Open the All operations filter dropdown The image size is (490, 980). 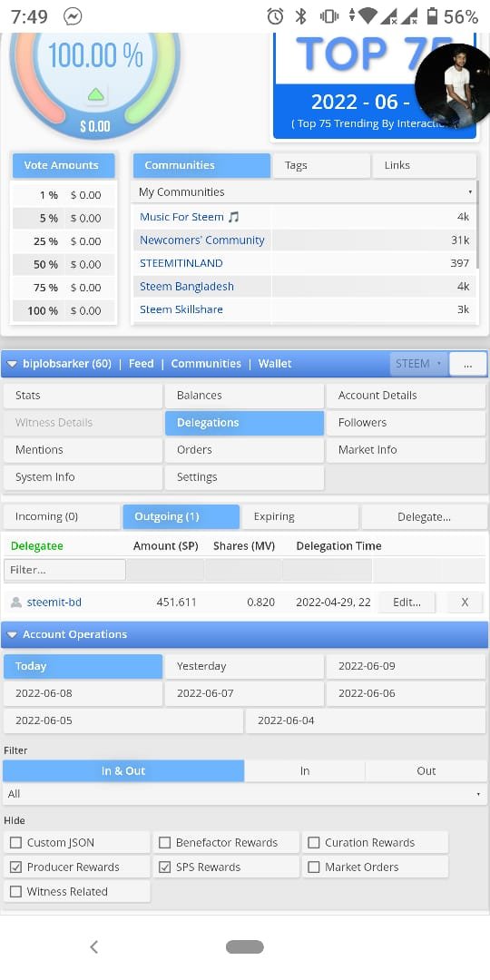(x=245, y=794)
